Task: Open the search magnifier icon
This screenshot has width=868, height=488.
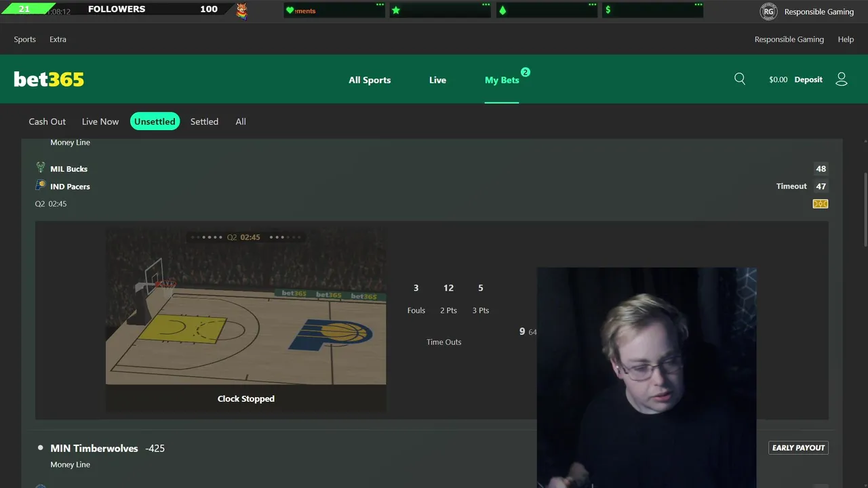Action: [x=740, y=79]
